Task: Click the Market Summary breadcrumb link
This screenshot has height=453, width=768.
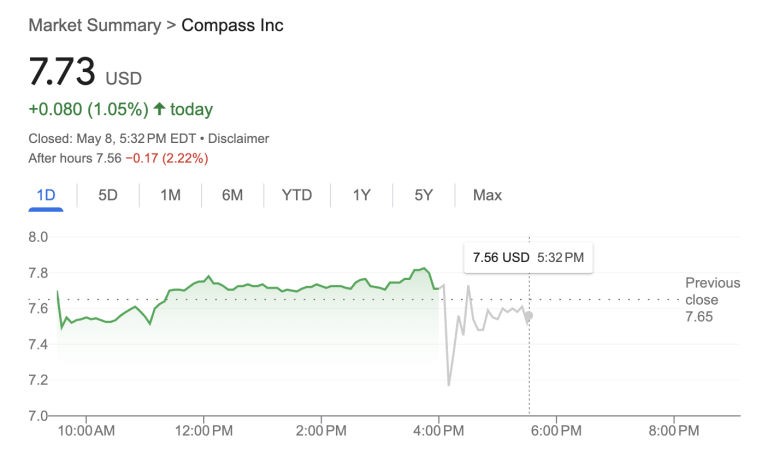Action: pos(94,25)
